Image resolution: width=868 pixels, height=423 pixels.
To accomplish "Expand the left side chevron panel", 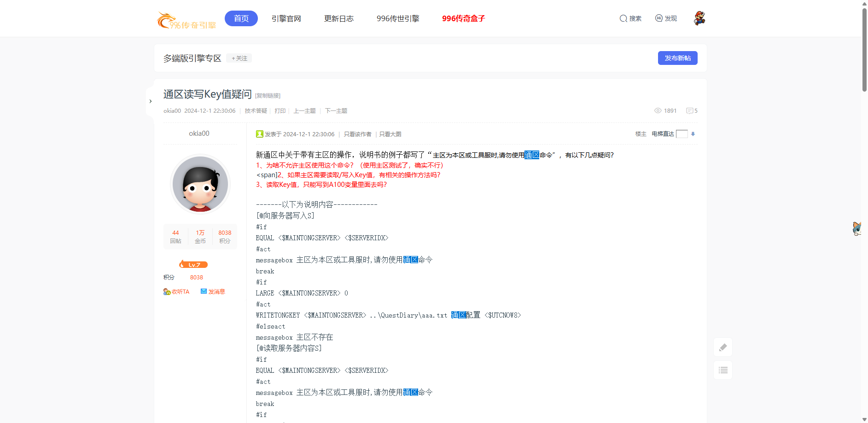I will 151,101.
